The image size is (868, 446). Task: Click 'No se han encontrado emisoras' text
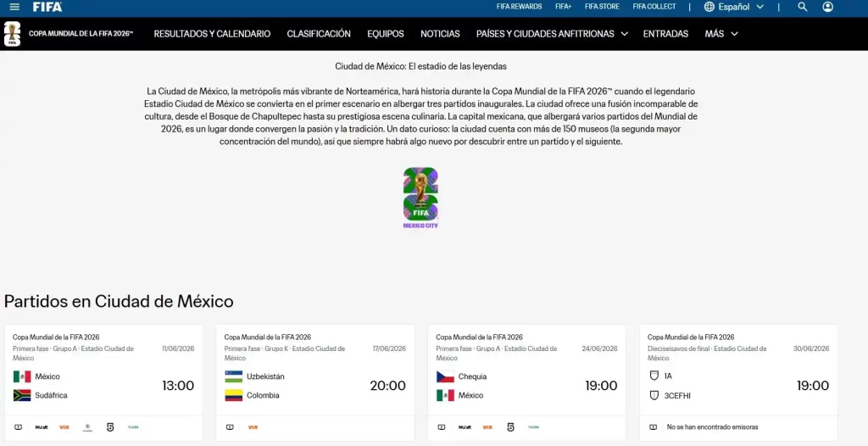click(x=712, y=427)
